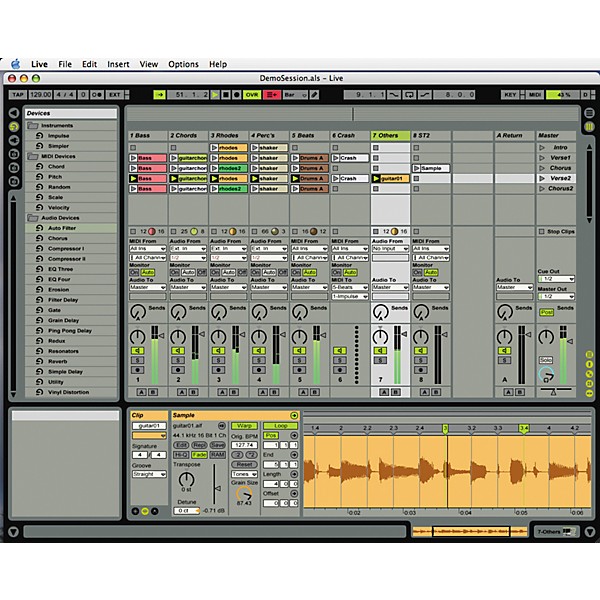Screen dimensions: 600x600
Task: Open the File menu
Action: (65, 64)
